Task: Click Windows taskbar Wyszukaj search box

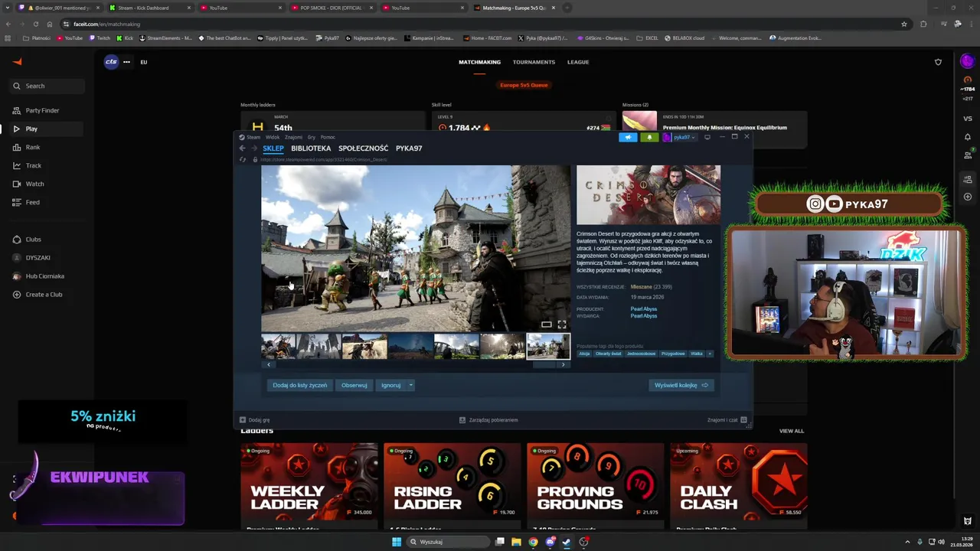Action: [x=448, y=542]
